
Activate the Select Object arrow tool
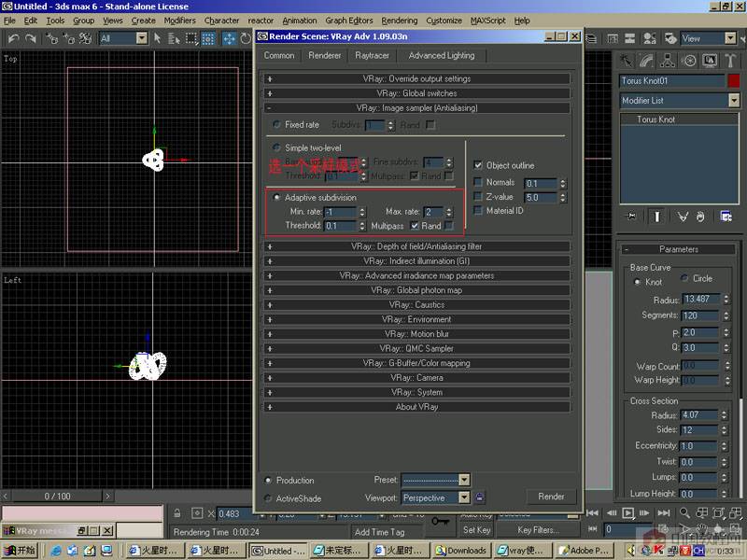point(158,38)
